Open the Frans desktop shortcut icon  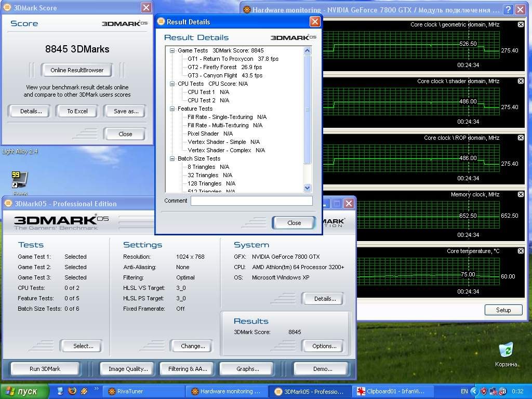(x=20, y=180)
